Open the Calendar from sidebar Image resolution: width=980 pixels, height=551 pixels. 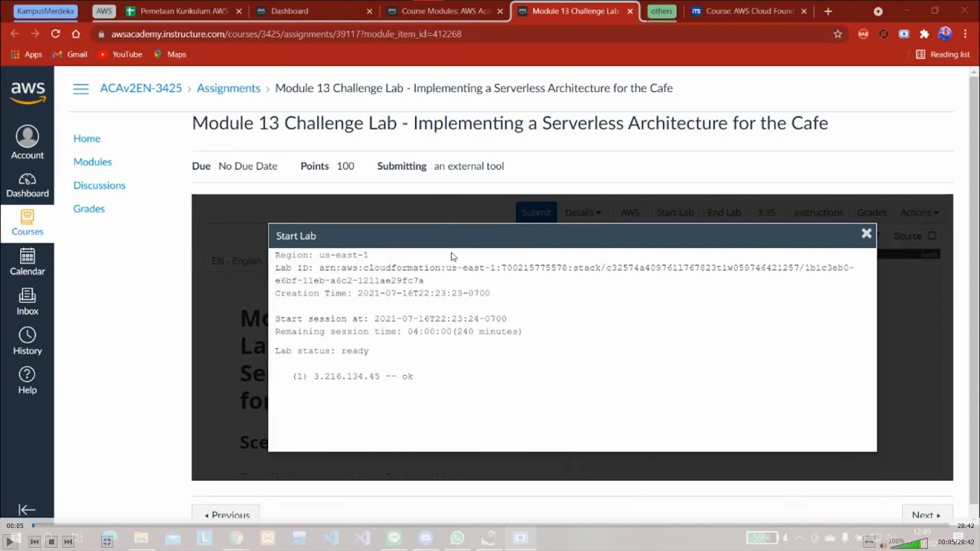click(27, 262)
